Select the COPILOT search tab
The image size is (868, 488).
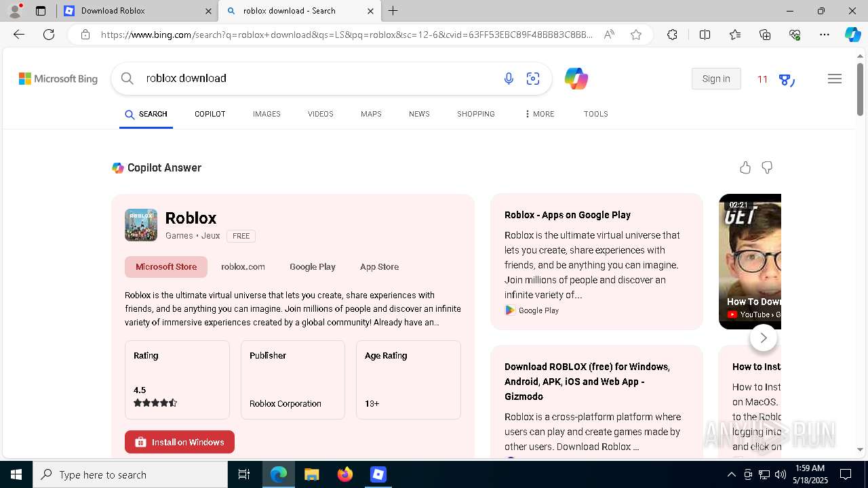(210, 114)
